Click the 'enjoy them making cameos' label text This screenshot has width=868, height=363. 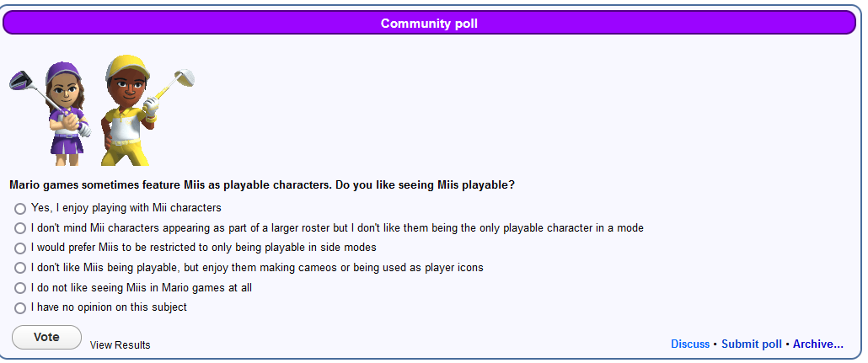click(257, 268)
